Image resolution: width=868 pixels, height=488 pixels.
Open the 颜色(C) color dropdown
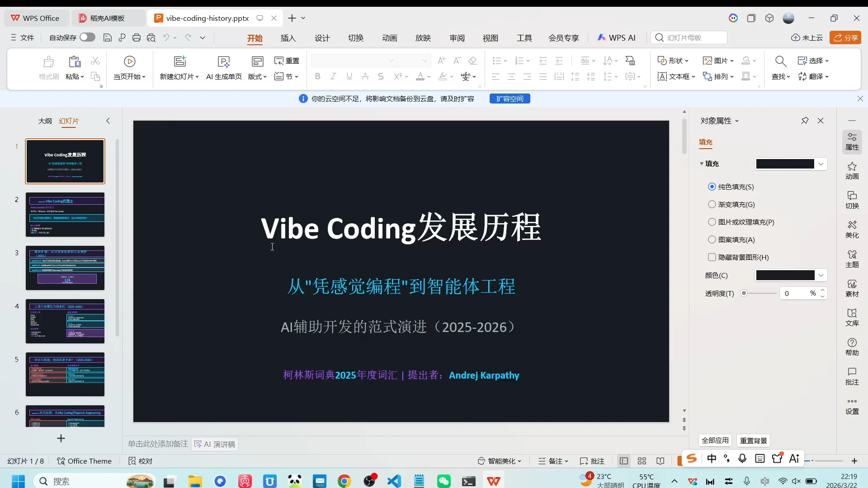click(821, 275)
